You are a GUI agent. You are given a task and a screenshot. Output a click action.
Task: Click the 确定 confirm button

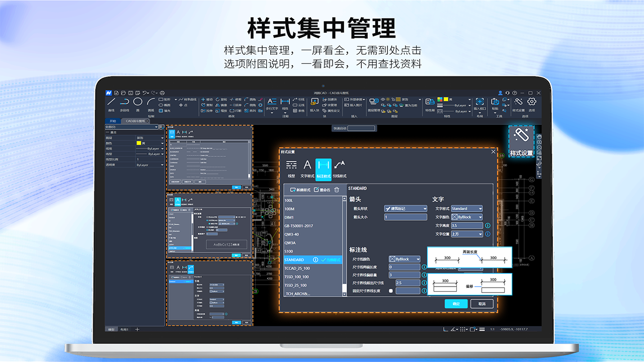[x=456, y=304]
